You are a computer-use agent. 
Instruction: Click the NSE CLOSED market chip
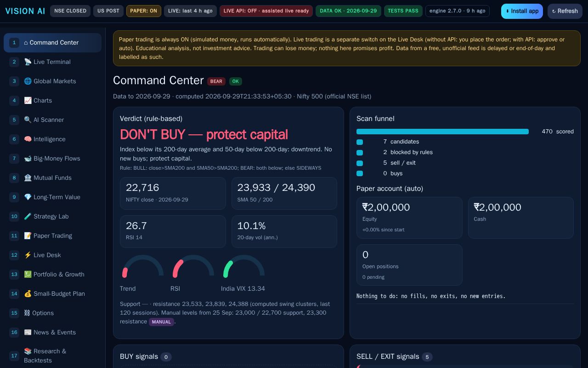pyautogui.click(x=70, y=11)
